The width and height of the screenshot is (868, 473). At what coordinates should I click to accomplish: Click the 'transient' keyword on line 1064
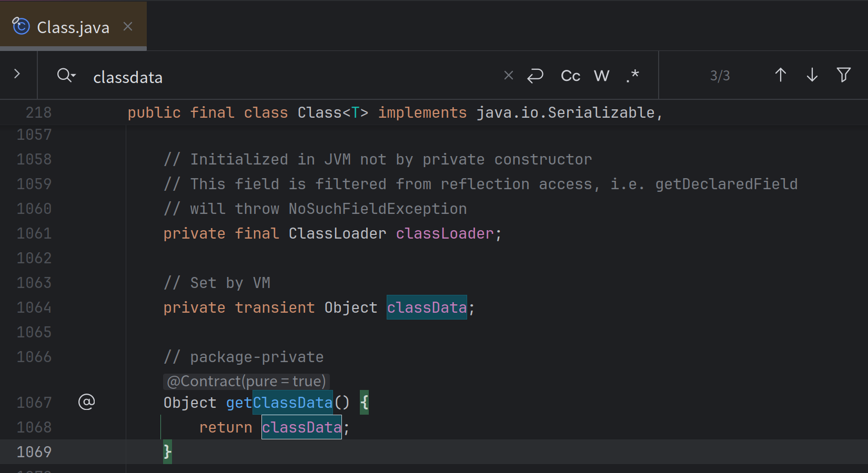(275, 307)
